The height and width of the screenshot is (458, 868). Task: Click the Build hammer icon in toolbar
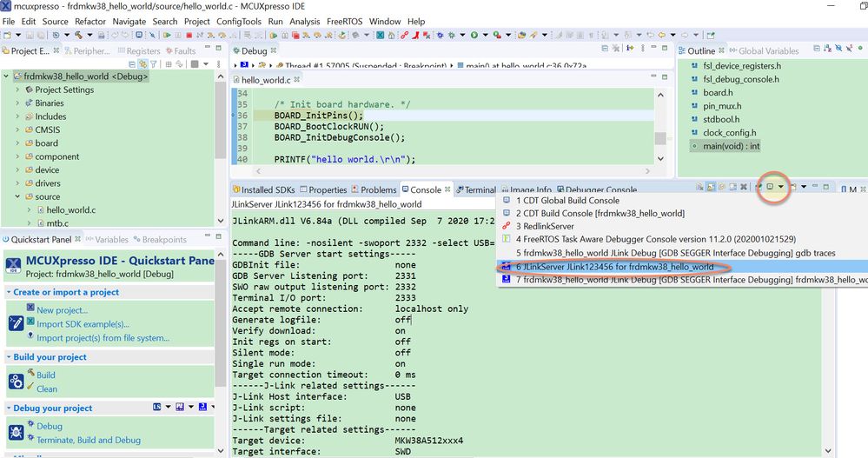(x=78, y=35)
